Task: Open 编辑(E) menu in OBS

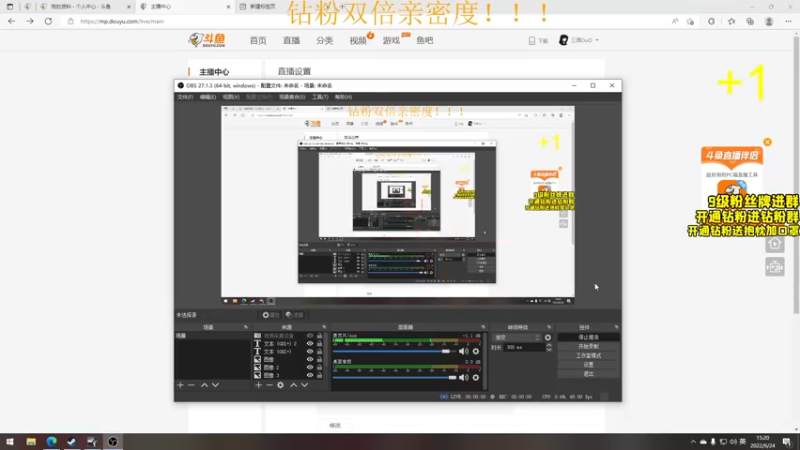Action: click(x=208, y=97)
